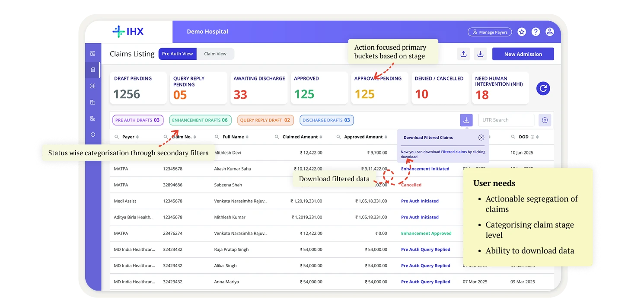Open the Cancelled status for Sabeena Shah
The image size is (644, 298).
click(x=411, y=185)
